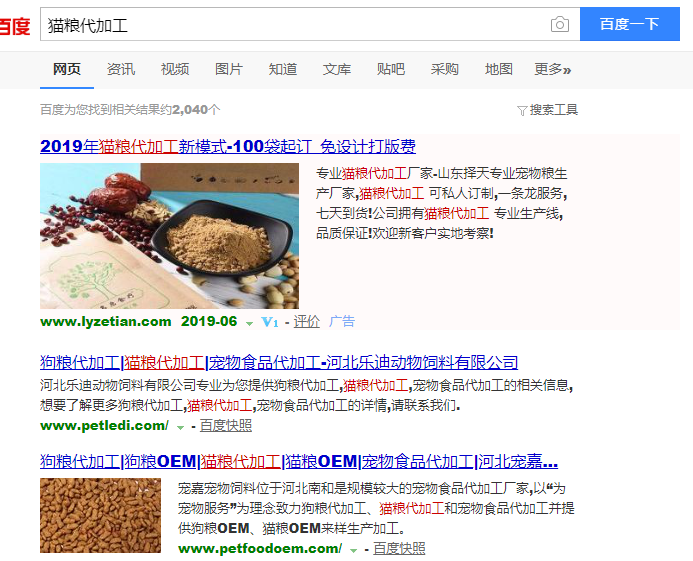Open the 视频 tab
The height and width of the screenshot is (561, 693).
[175, 69]
